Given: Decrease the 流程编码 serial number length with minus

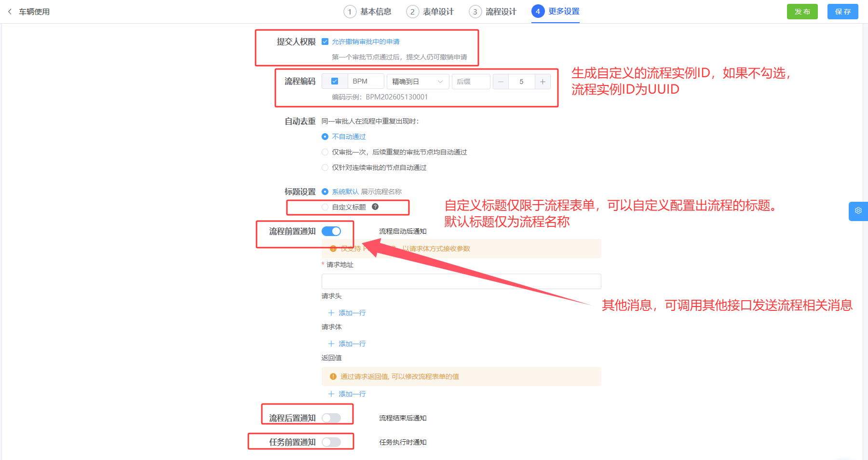Looking at the screenshot, I should click(501, 82).
